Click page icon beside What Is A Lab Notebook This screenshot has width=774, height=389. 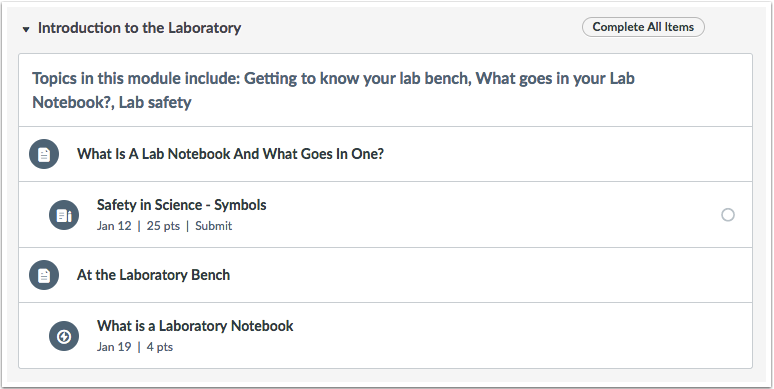click(44, 154)
